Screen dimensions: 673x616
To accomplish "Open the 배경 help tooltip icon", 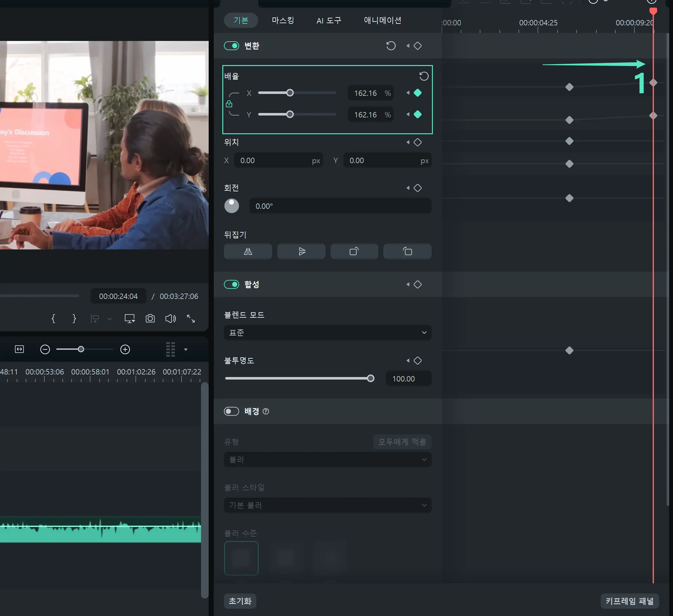I will pos(266,411).
